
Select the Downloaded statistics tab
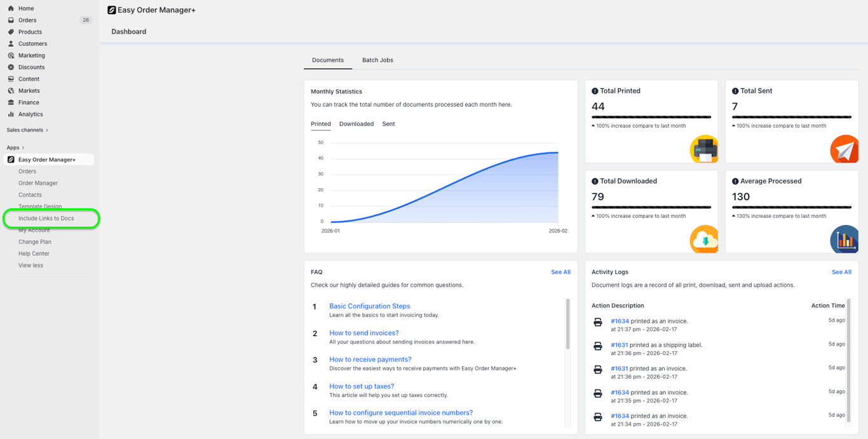click(356, 124)
